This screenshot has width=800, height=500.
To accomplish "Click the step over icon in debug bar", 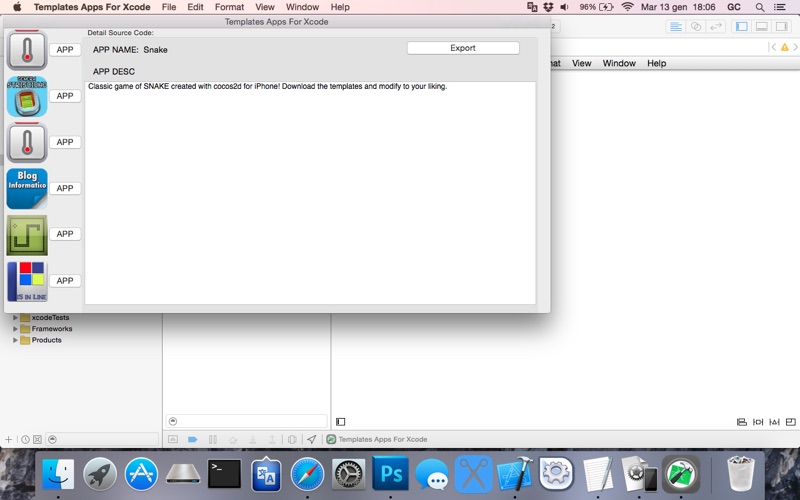I will (x=233, y=439).
